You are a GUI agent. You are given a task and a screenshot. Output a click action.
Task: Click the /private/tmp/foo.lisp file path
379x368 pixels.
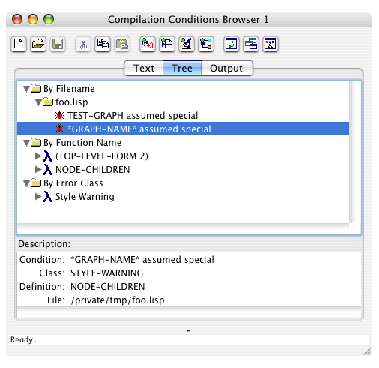117,300
